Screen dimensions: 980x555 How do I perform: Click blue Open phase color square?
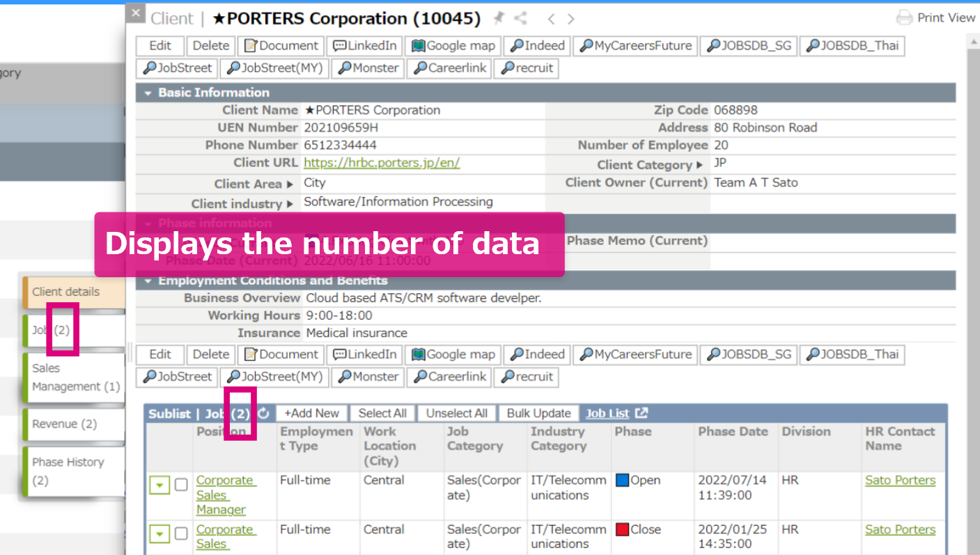[622, 480]
